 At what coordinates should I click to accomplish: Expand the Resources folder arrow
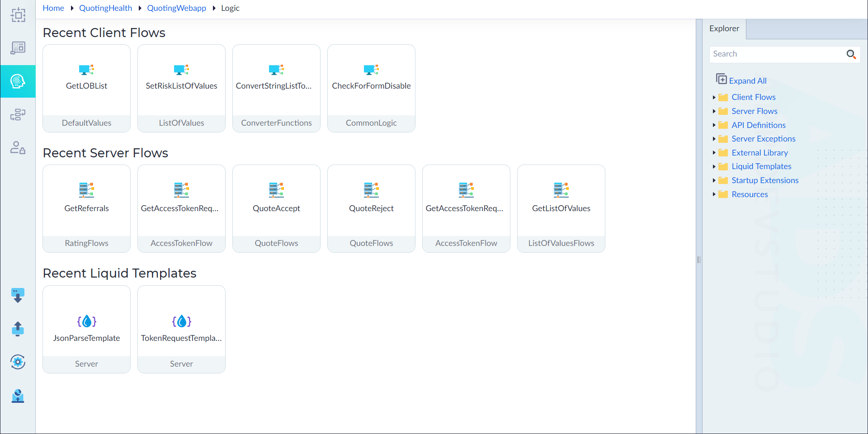click(x=714, y=194)
